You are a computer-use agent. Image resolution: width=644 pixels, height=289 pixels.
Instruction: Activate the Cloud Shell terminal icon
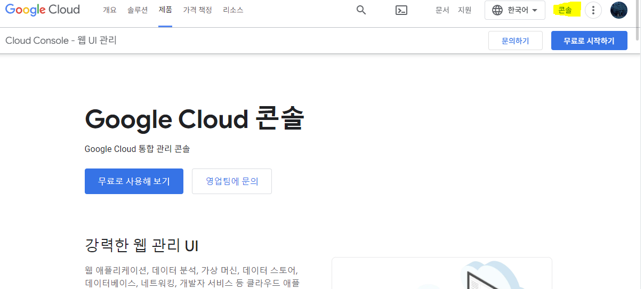[x=401, y=10]
